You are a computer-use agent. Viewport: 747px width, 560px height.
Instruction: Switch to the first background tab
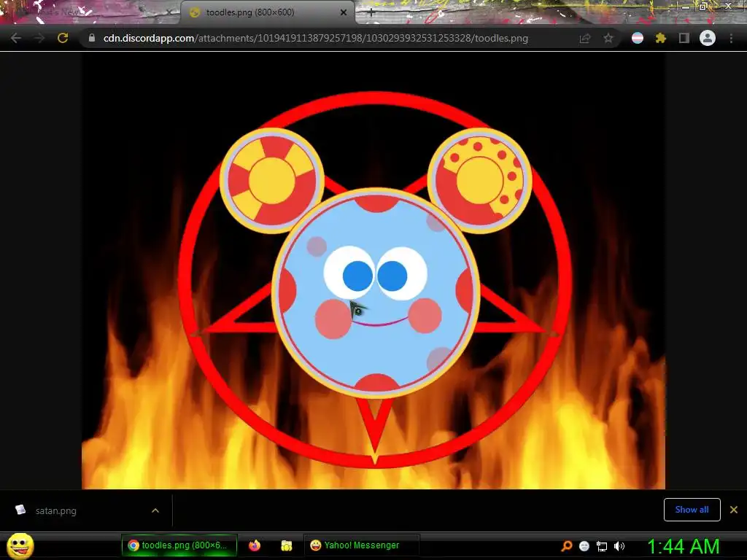coord(90,12)
